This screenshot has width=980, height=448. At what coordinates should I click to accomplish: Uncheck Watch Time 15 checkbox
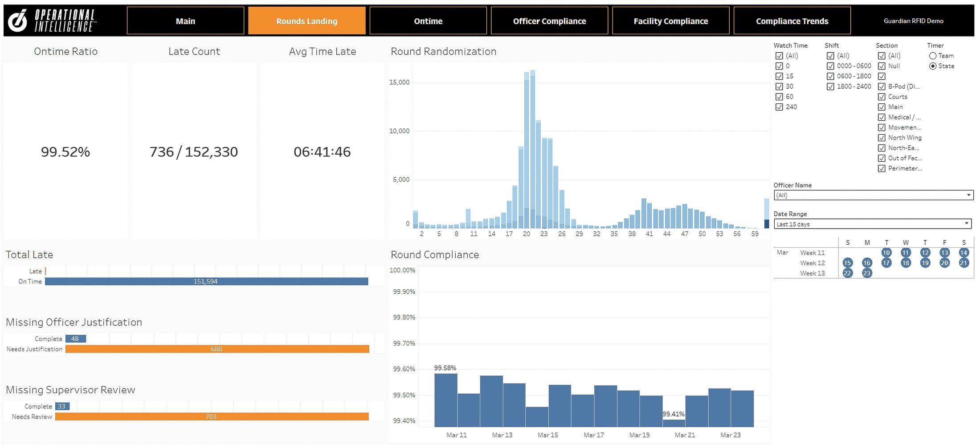coord(779,76)
